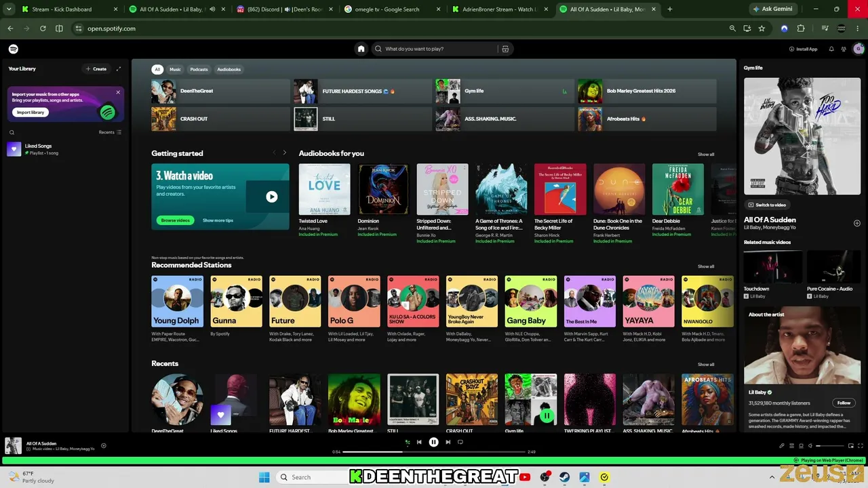Screen dimensions: 868x488
Task: Enter full screen player mode
Action: coord(861,446)
